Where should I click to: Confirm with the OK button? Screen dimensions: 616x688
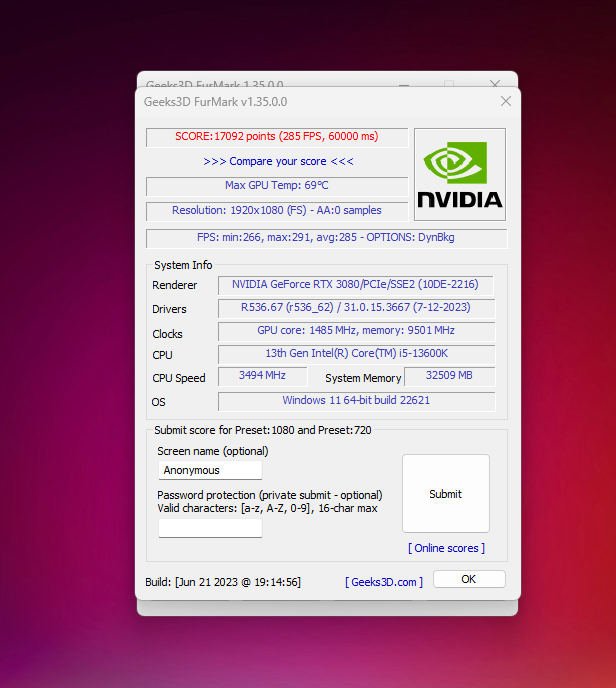(x=469, y=579)
